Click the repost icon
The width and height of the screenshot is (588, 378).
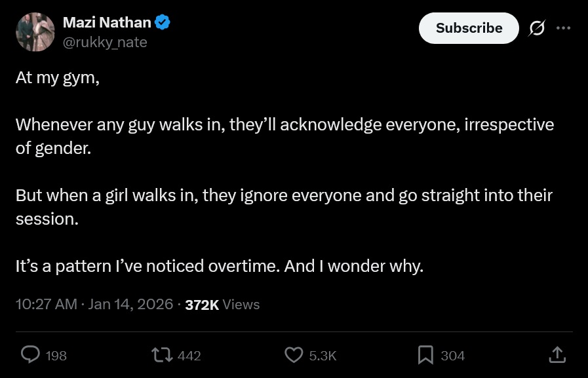tap(162, 355)
